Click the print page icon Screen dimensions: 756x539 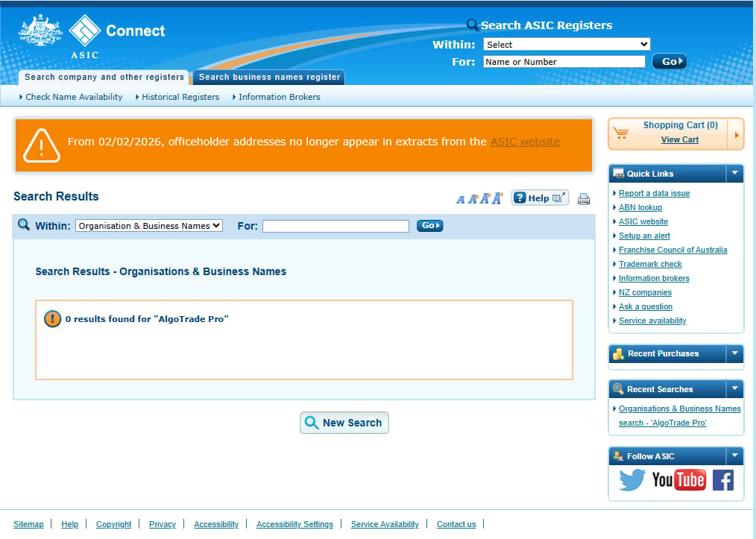(x=583, y=198)
